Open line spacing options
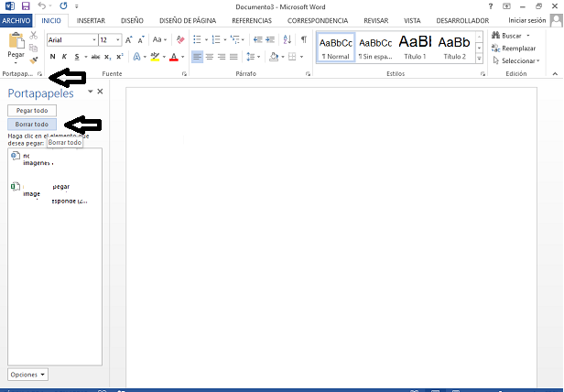 [x=254, y=57]
